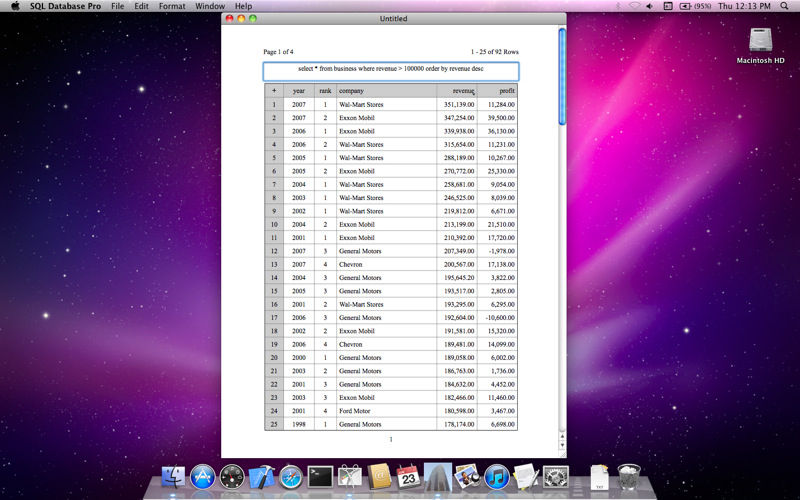
Task: Click the battery status icon showing 95%
Action: 695,6
